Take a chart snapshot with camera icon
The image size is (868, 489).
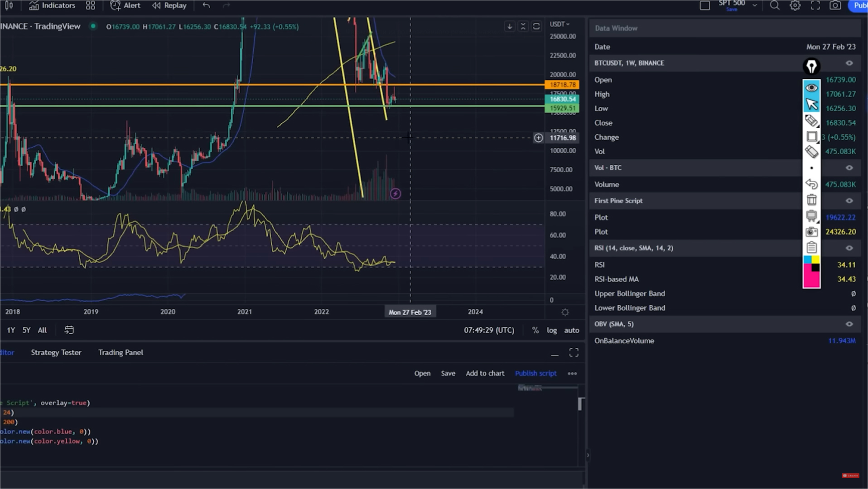(835, 5)
